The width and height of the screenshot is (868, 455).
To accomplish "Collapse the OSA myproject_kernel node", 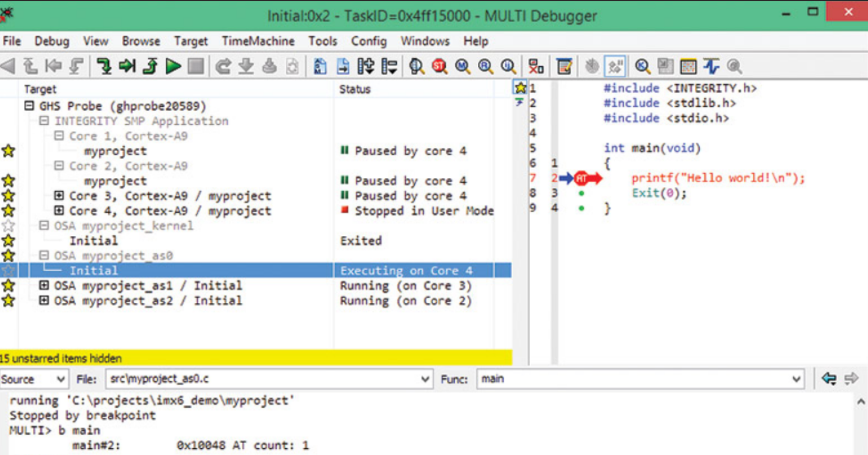I will (44, 226).
